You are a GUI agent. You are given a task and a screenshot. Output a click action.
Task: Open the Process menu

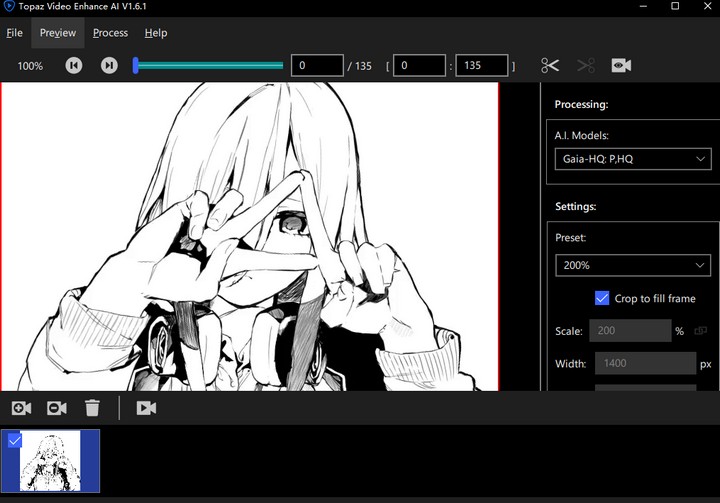(110, 33)
